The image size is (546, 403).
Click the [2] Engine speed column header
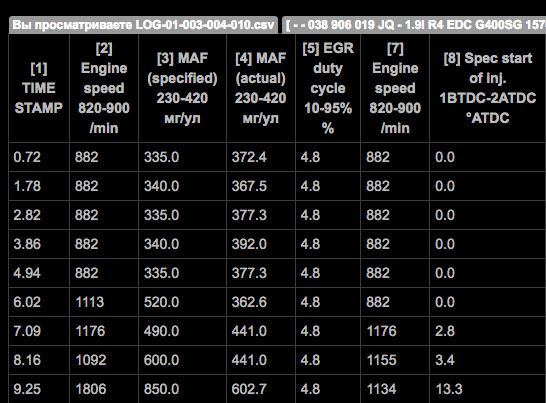click(104, 88)
